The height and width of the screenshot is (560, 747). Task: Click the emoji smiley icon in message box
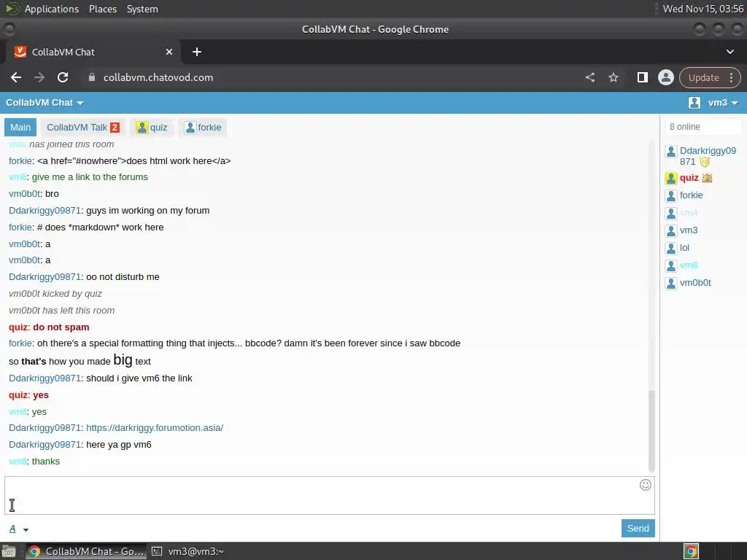tap(645, 485)
